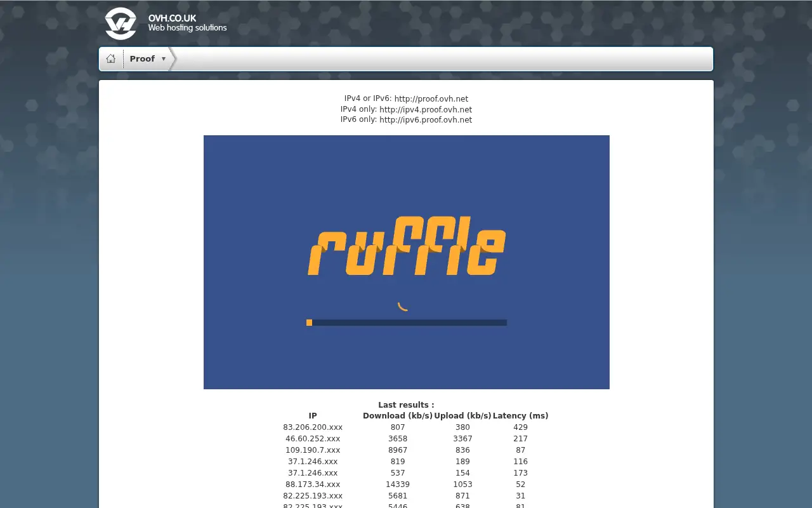Image resolution: width=812 pixels, height=508 pixels.
Task: Select upload value 836
Action: (x=462, y=450)
